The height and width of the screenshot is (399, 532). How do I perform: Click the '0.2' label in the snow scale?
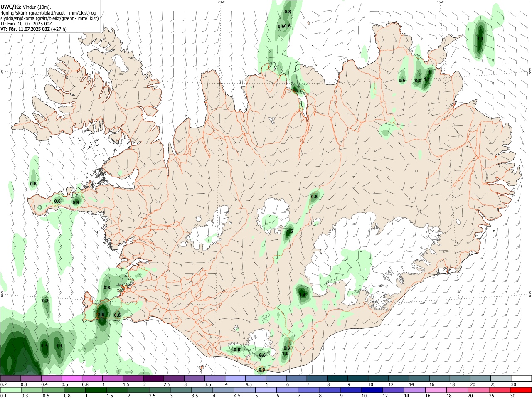coord(3,385)
